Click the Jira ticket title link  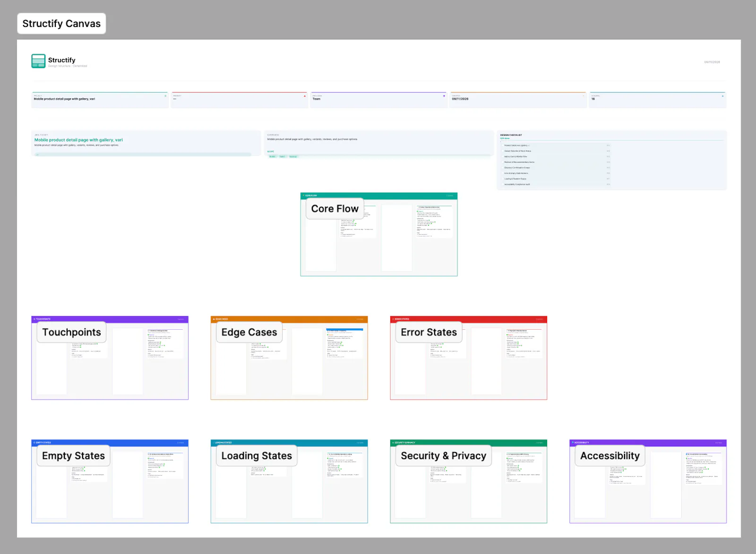78,140
